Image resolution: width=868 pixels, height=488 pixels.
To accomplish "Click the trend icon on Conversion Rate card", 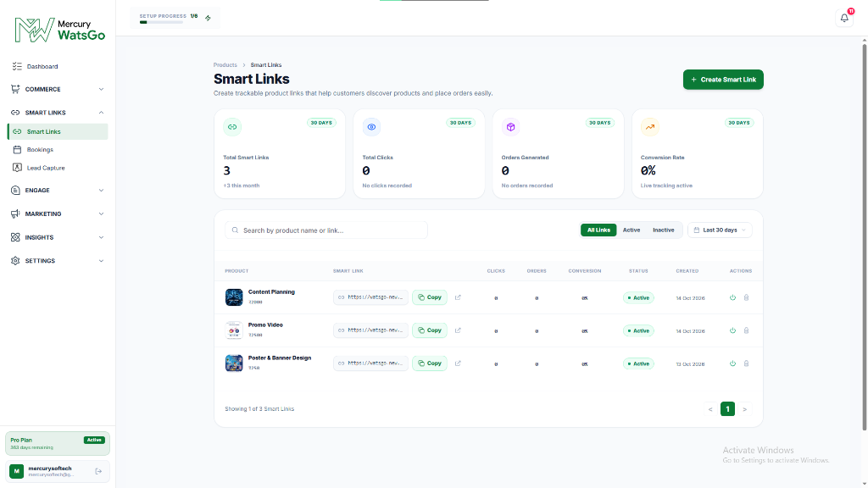I will [x=650, y=127].
